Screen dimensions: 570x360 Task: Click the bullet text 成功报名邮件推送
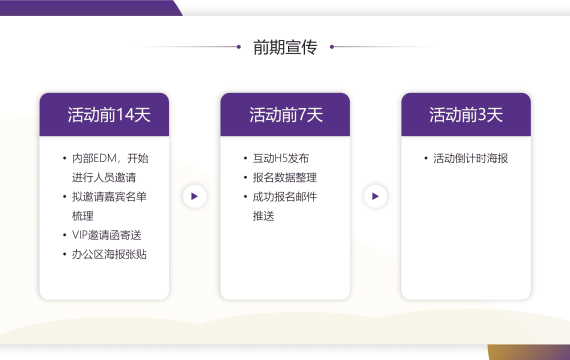(x=285, y=206)
